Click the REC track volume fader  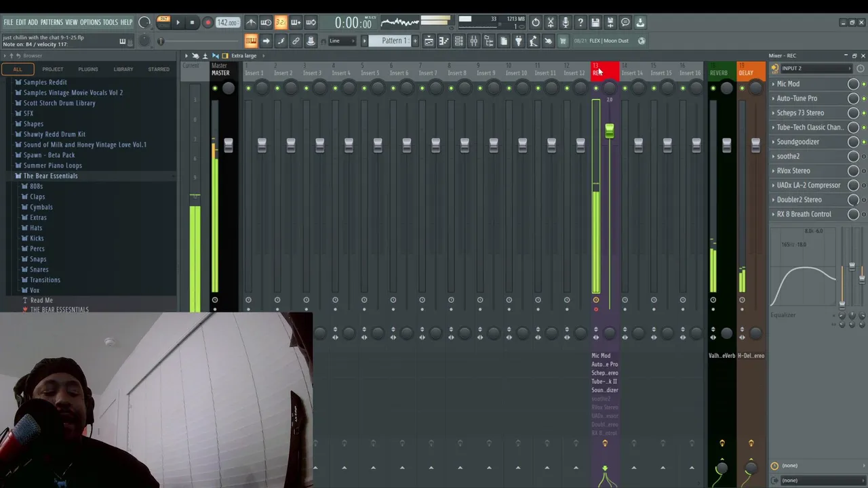click(x=609, y=131)
